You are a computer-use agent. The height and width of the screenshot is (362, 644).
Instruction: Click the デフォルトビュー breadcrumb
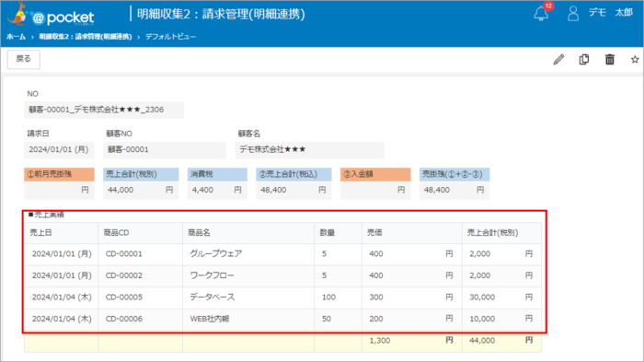click(x=170, y=37)
